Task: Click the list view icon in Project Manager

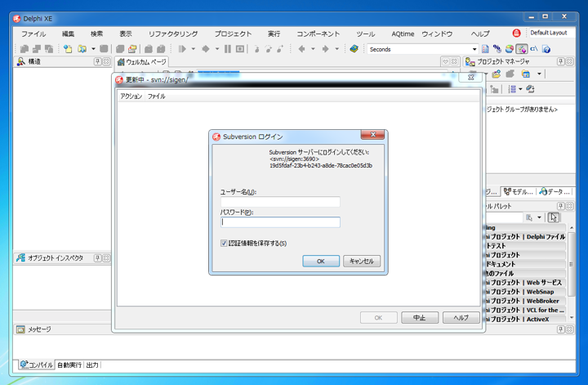Action: (512, 89)
